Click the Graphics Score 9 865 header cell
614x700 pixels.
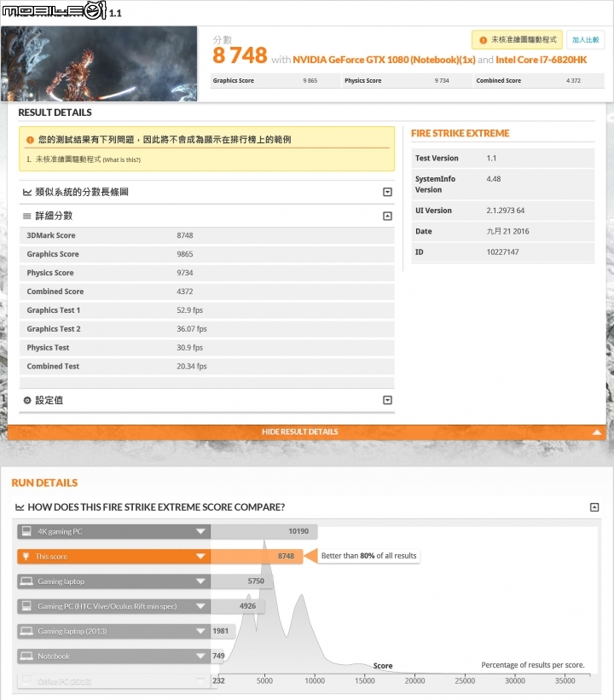click(275, 81)
